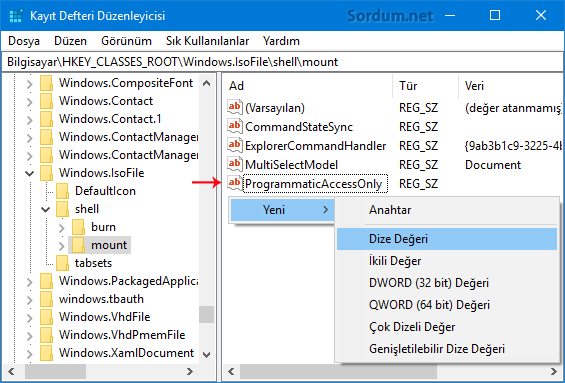Expand the Windows.VhdFile key

point(30,318)
